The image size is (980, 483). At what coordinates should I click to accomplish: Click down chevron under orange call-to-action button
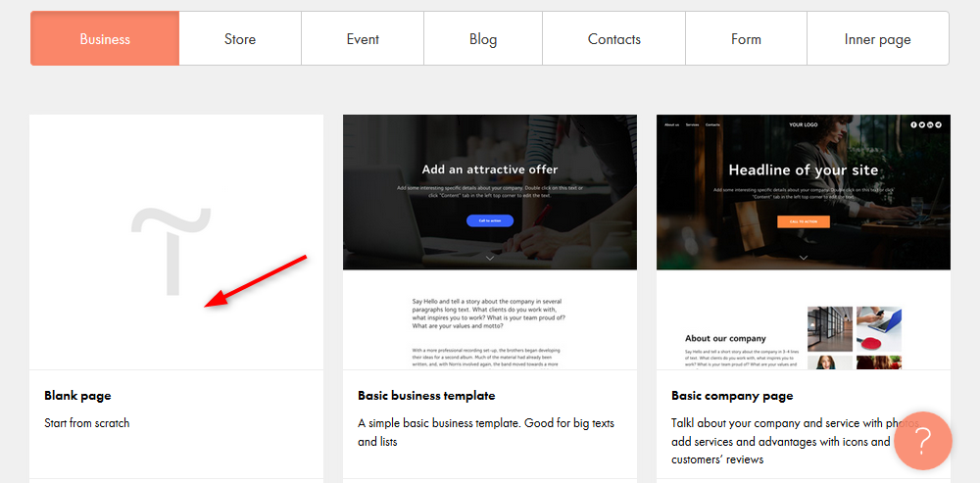[804, 258]
